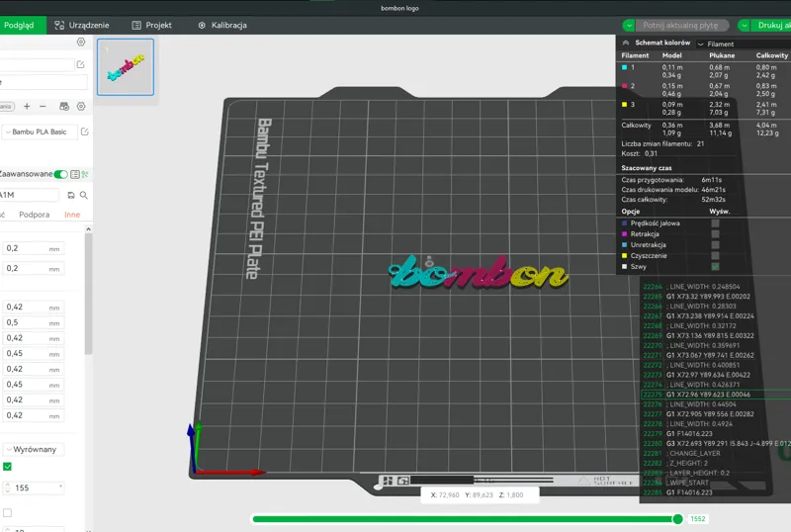Open filament section settings gear
Screen dimensions: 791x532
coord(81,106)
